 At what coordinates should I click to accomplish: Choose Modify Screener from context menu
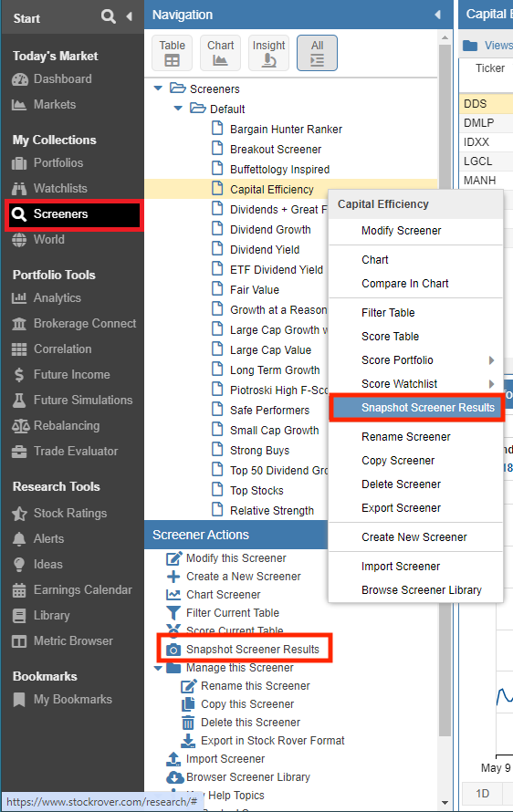point(401,231)
